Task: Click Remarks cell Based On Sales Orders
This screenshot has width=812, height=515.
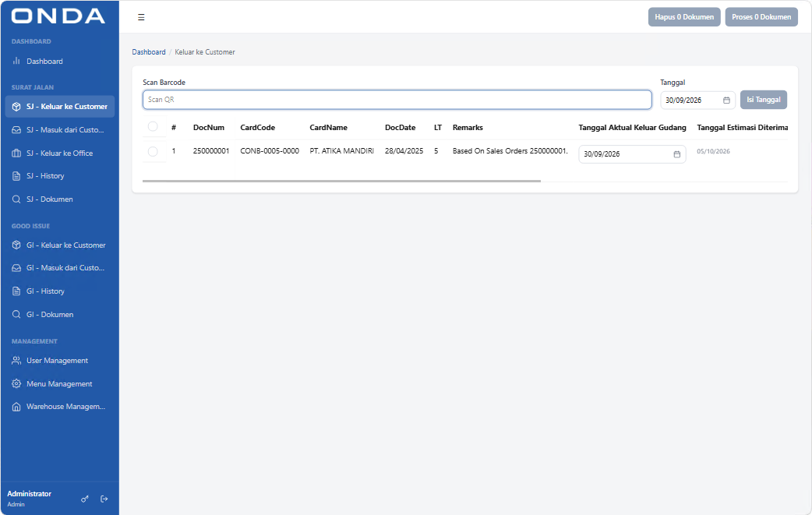Action: click(510, 151)
